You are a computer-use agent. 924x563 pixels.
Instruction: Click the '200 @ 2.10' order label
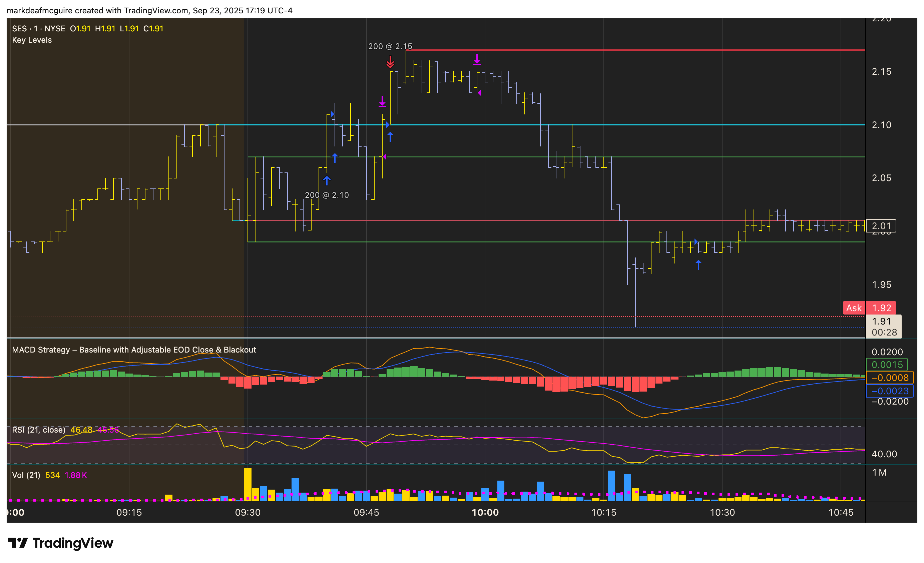tap(327, 195)
